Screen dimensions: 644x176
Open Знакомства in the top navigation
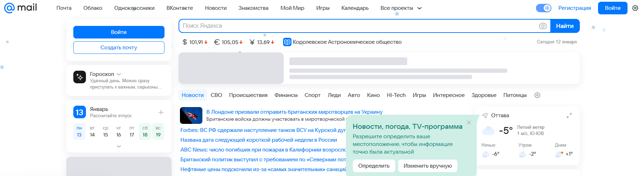(254, 8)
